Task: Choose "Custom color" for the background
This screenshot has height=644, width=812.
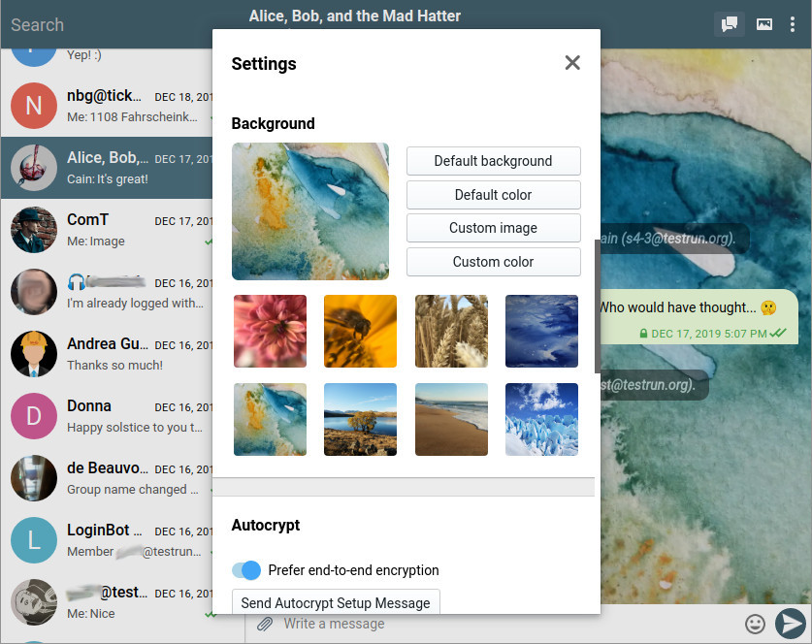Action: tap(493, 262)
